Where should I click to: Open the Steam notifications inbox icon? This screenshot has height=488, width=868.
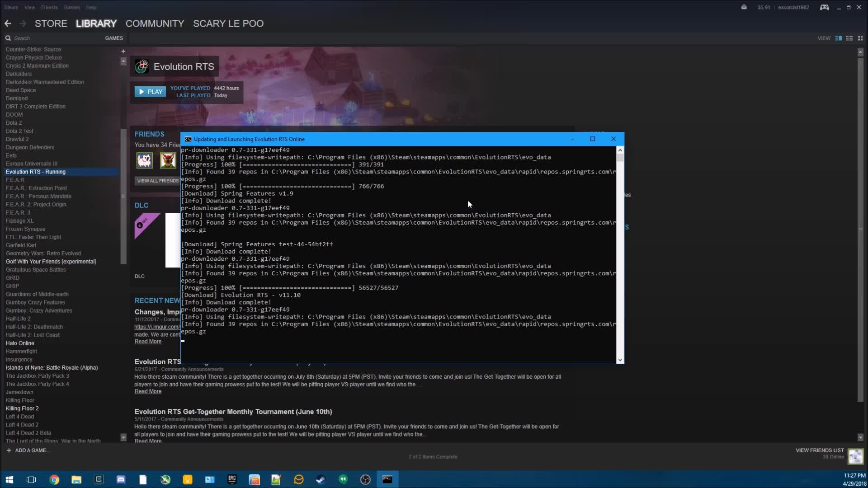[x=744, y=7]
